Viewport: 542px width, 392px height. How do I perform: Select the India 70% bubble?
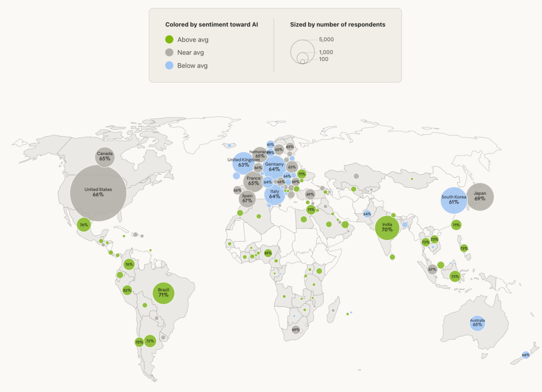tap(387, 227)
